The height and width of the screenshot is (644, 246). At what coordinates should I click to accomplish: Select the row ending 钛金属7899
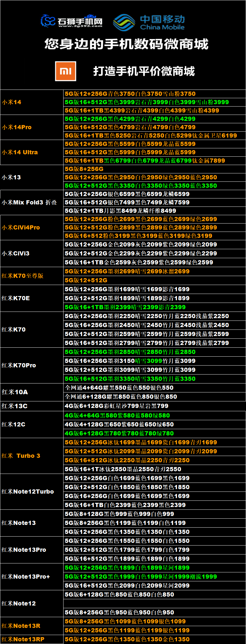coord(155,161)
